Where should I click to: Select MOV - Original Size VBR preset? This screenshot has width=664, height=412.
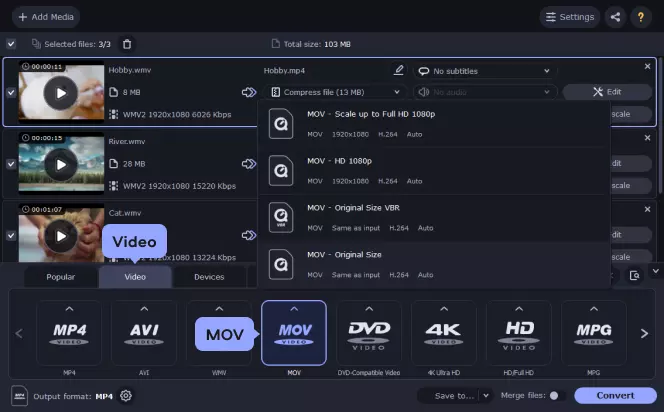434,218
